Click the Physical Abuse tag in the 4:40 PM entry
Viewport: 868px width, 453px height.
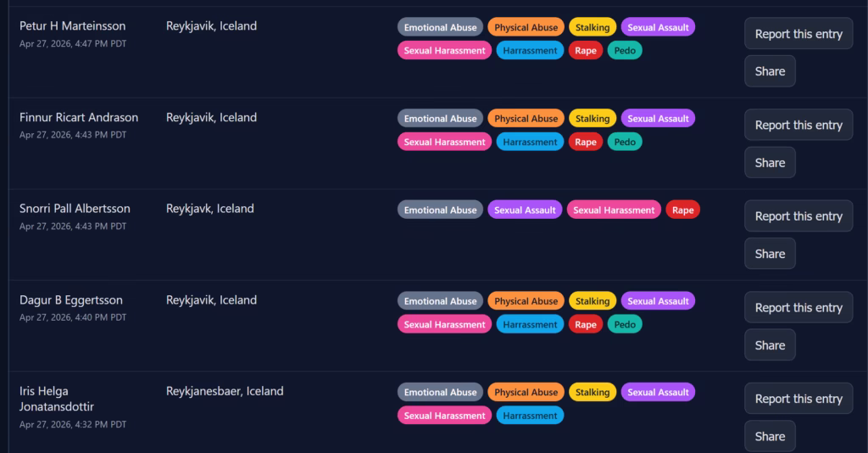526,301
